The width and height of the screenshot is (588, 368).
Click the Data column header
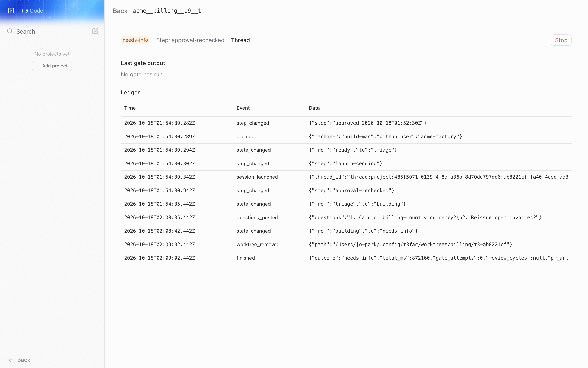point(314,108)
